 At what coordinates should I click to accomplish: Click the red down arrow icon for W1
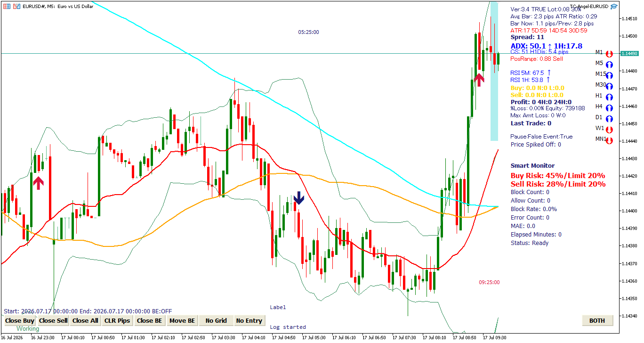(x=609, y=130)
